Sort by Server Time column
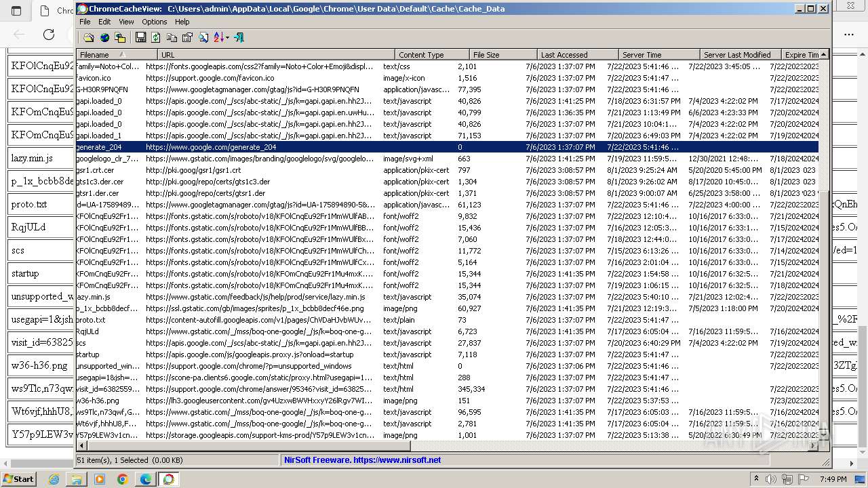Viewport: 868px width, 488px height. coord(659,55)
